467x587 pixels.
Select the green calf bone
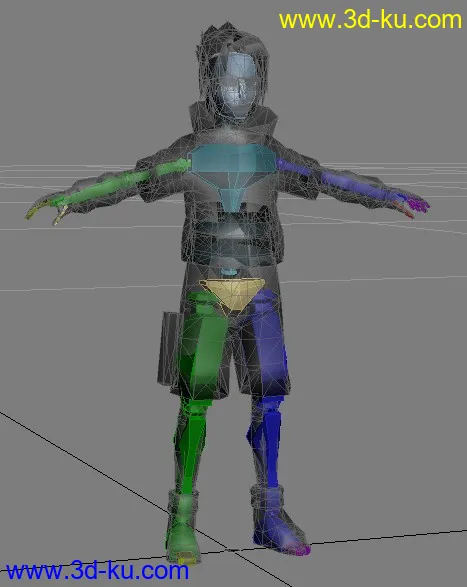pos(192,445)
